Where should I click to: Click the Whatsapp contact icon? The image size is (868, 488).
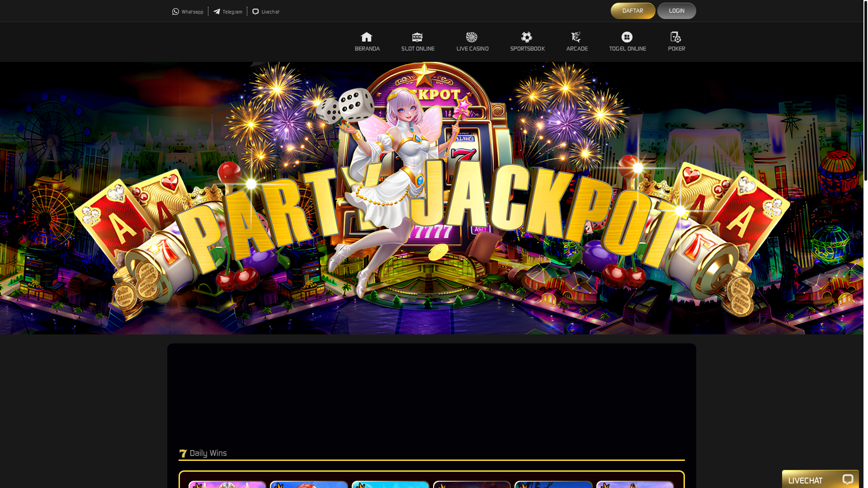(x=176, y=12)
